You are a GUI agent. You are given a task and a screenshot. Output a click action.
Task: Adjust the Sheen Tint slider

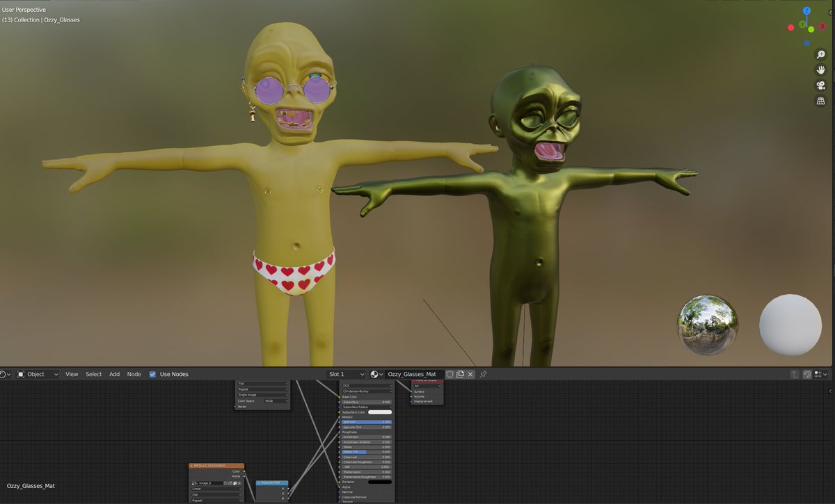pyautogui.click(x=366, y=452)
